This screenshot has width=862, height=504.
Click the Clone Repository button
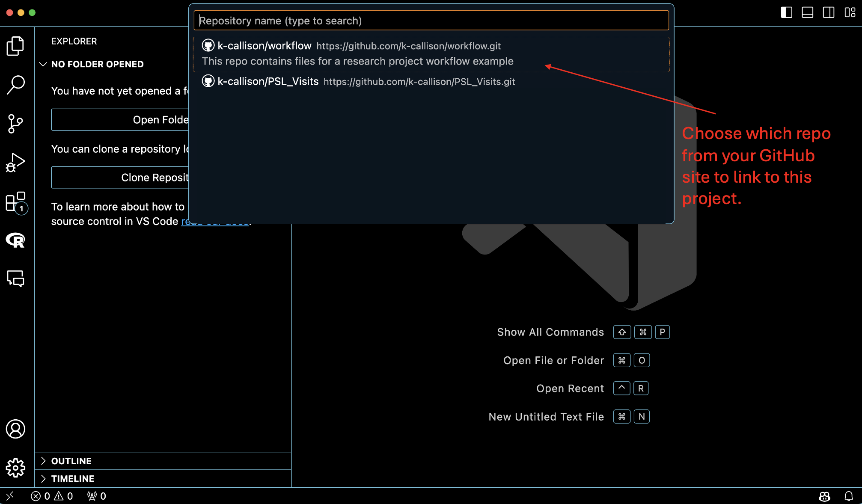(120, 178)
